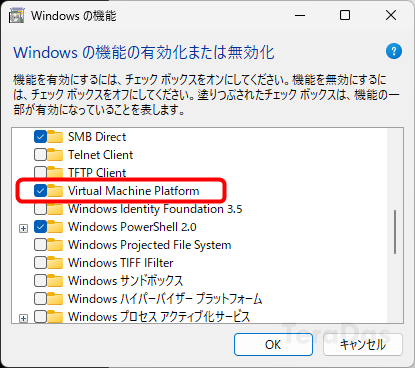415x368 pixels.
Task: Uncheck the Virtual Machine Platform checkbox
Action: click(x=40, y=191)
